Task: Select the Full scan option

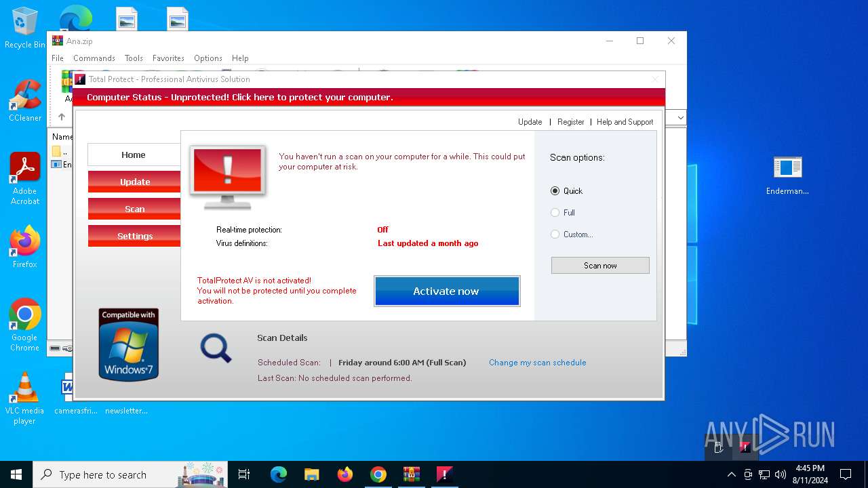Action: tap(563, 213)
